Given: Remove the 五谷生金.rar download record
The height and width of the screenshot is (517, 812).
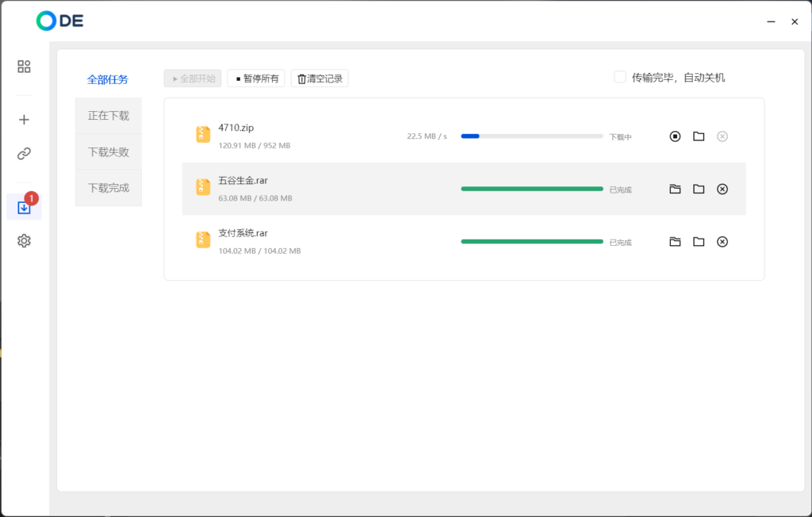Looking at the screenshot, I should click(722, 189).
